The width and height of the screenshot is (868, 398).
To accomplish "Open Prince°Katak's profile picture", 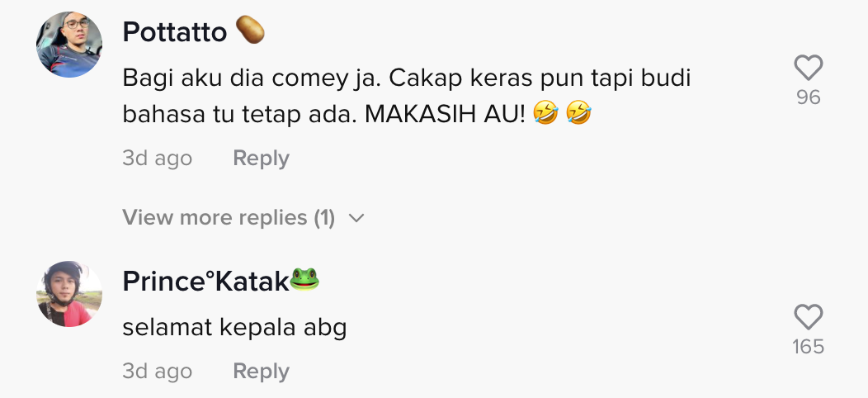I will coord(69,294).
